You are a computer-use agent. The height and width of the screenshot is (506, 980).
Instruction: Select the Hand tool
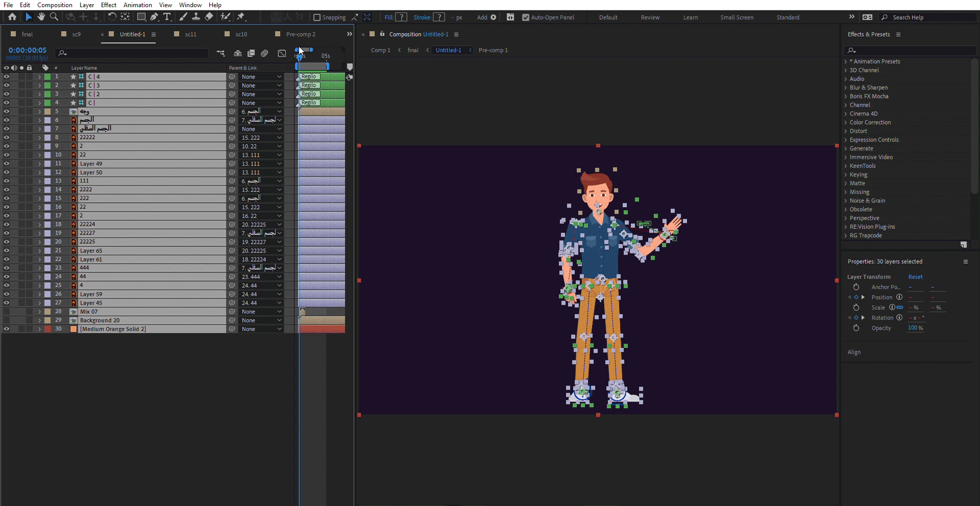pyautogui.click(x=41, y=17)
